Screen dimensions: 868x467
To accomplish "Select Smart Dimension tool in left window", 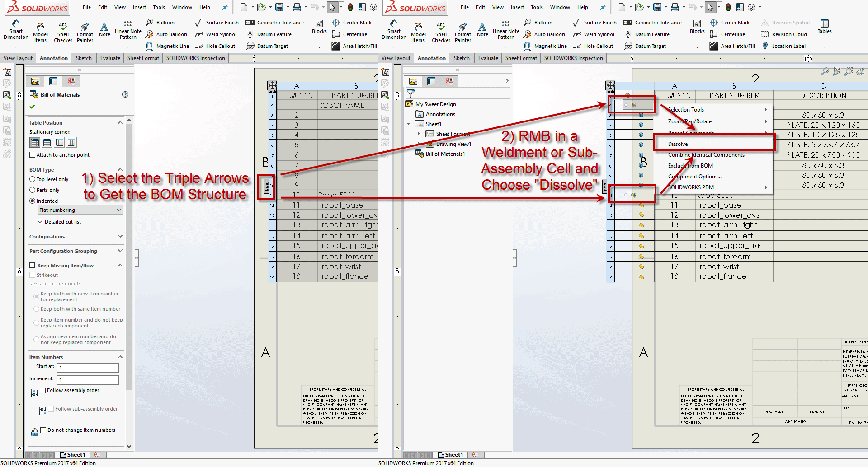I will coord(16,30).
